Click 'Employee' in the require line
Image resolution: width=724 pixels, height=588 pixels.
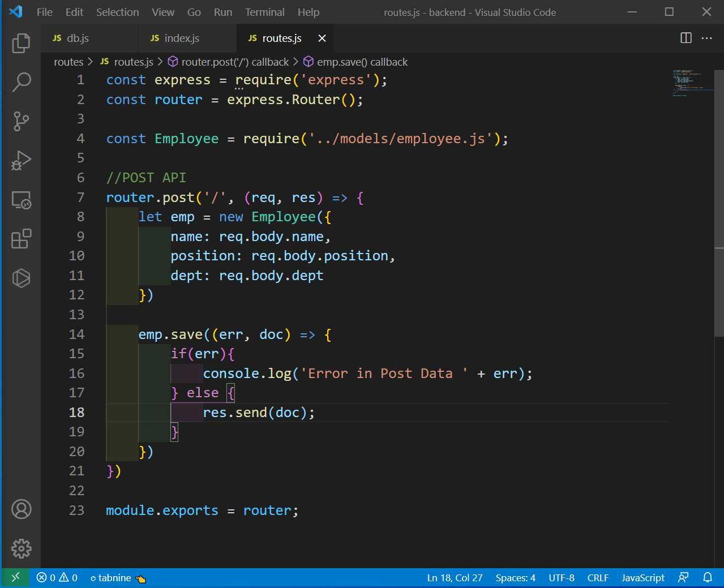coord(186,139)
